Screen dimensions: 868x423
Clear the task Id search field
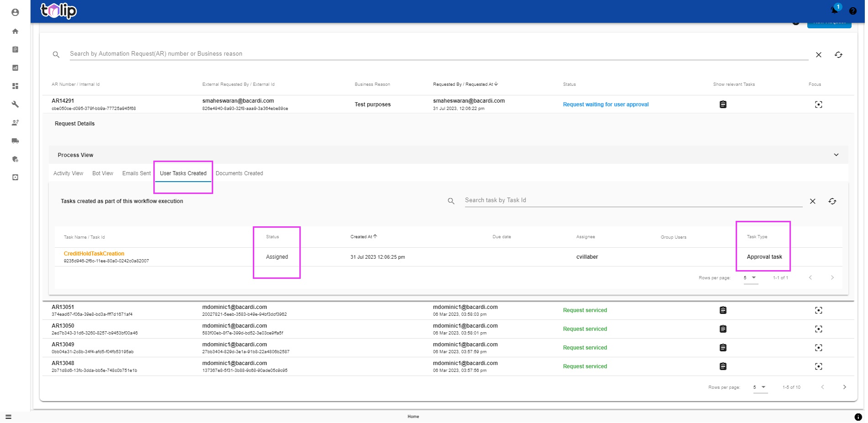coord(813,201)
